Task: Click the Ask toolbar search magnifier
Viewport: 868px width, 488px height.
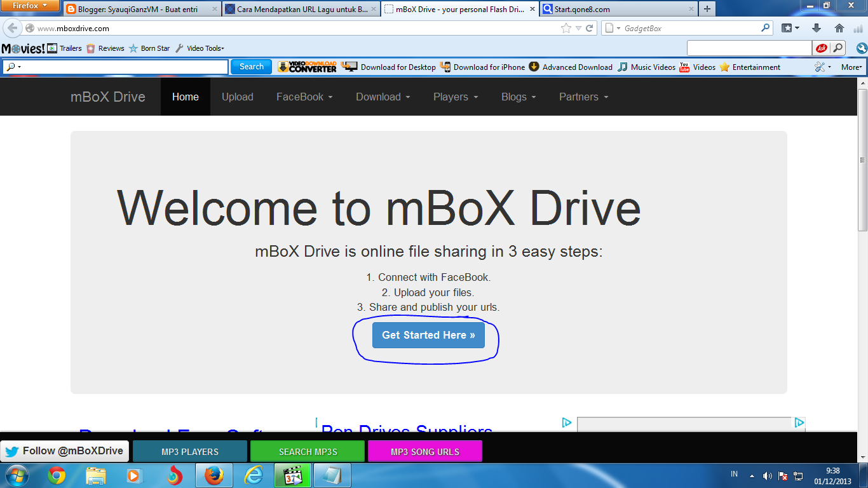Action: point(838,48)
